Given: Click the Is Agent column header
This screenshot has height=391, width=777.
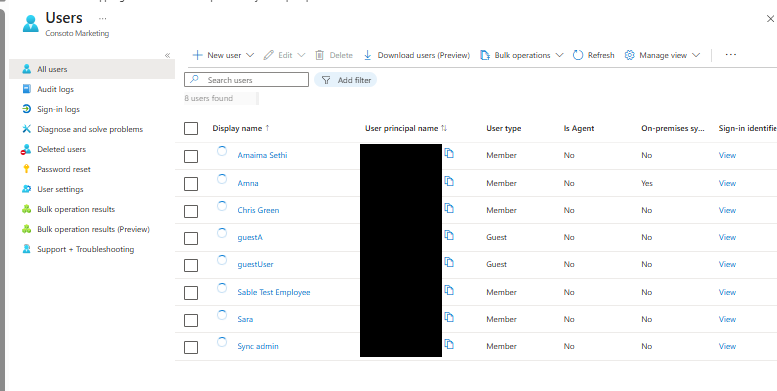Looking at the screenshot, I should [579, 128].
